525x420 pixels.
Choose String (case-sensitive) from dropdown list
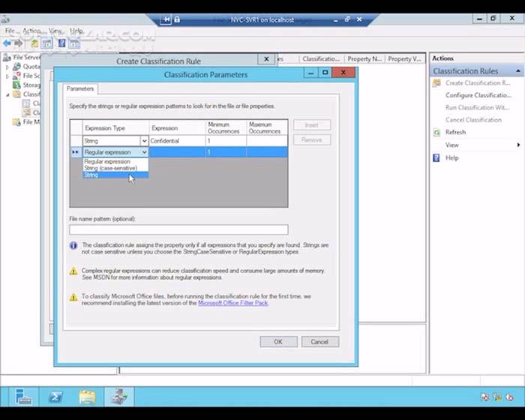(x=115, y=168)
